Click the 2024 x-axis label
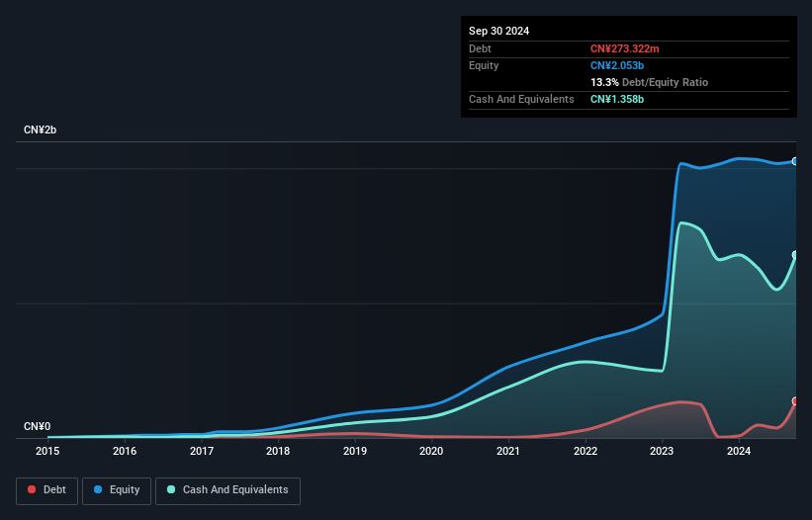The width and height of the screenshot is (812, 520). point(739,451)
